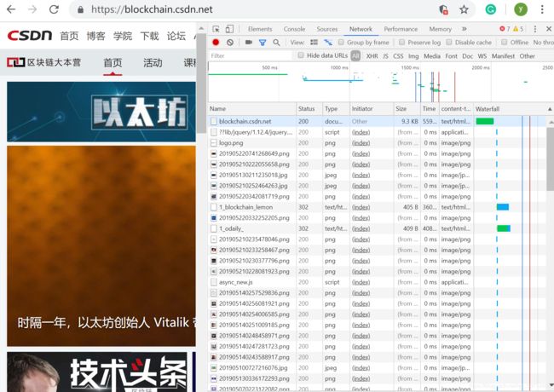Sort requests by Name column header
The width and height of the screenshot is (554, 392).
(x=252, y=109)
